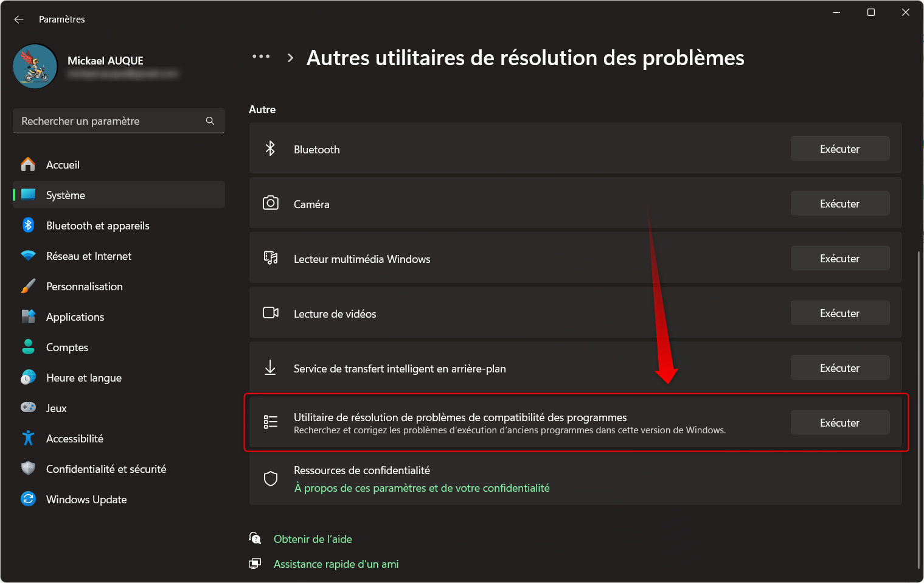This screenshot has height=583, width=924.
Task: Click the Windows Update sidebar icon
Action: point(28,499)
